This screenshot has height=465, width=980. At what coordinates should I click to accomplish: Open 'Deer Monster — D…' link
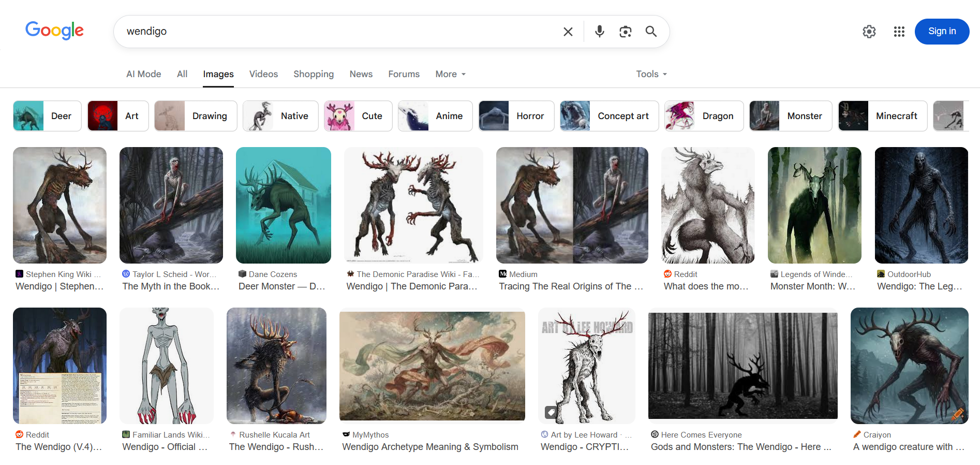pyautogui.click(x=282, y=286)
